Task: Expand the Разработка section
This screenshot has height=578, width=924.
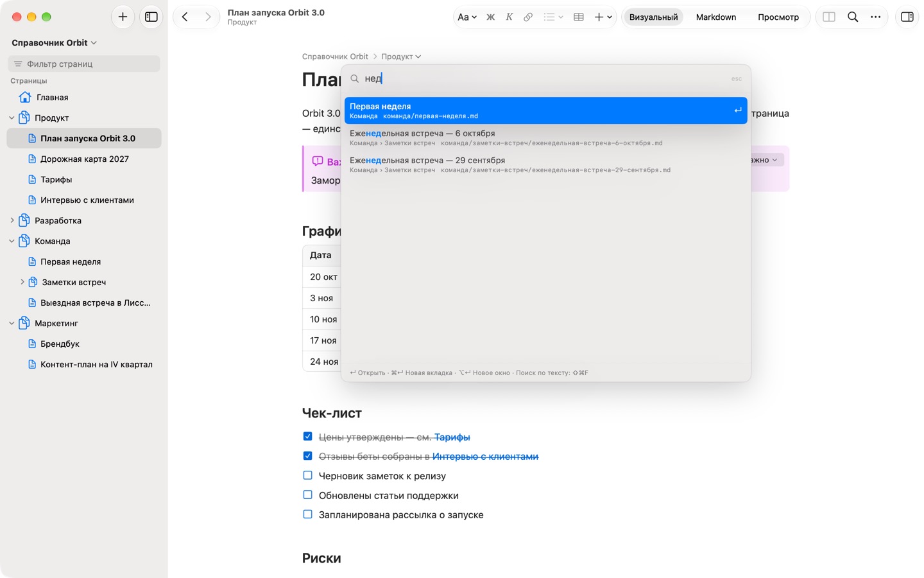Action: [12, 221]
